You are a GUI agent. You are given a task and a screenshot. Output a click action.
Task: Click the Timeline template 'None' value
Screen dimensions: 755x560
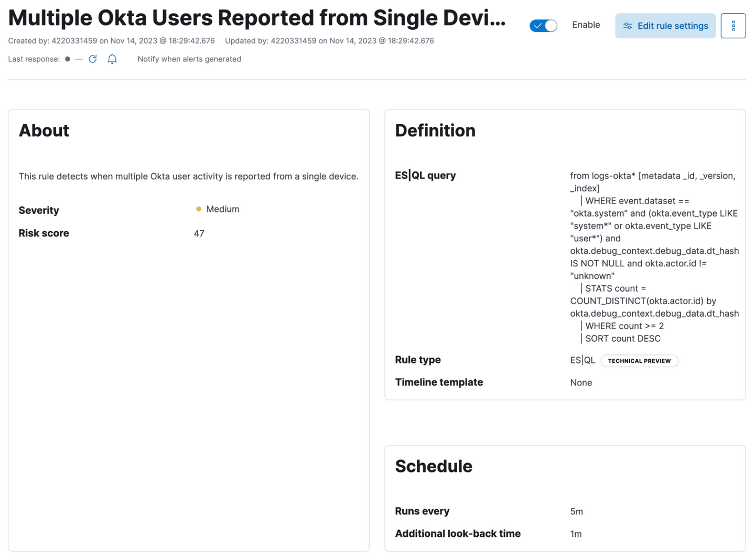click(x=581, y=383)
